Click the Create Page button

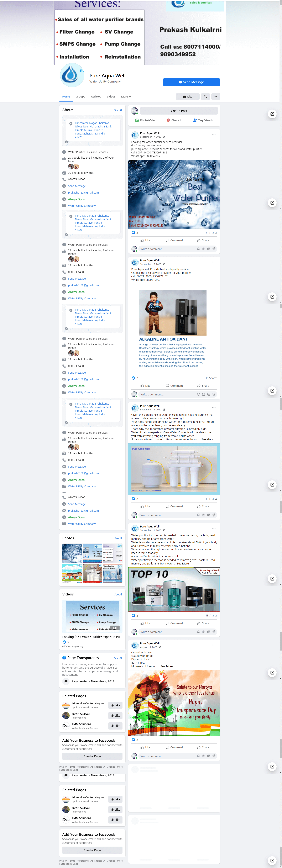tap(92, 756)
